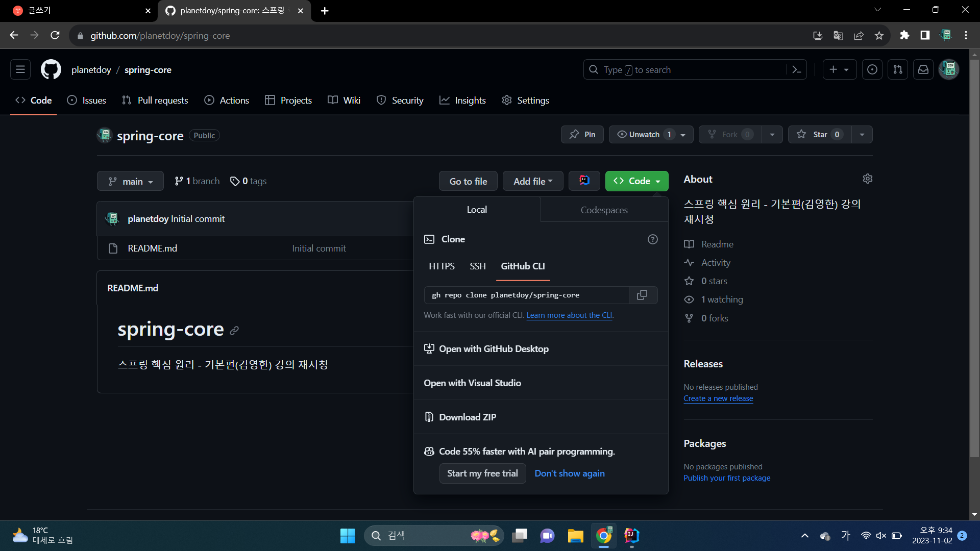
Task: Open the Actions tab
Action: click(227, 101)
